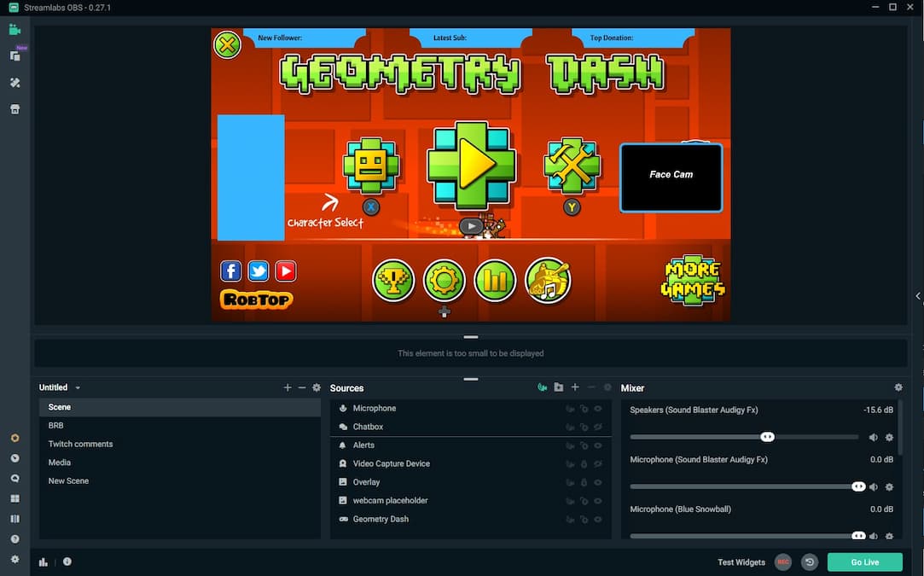This screenshot has height=576, width=924.
Task: Select the Chatbox source row
Action: [470, 427]
